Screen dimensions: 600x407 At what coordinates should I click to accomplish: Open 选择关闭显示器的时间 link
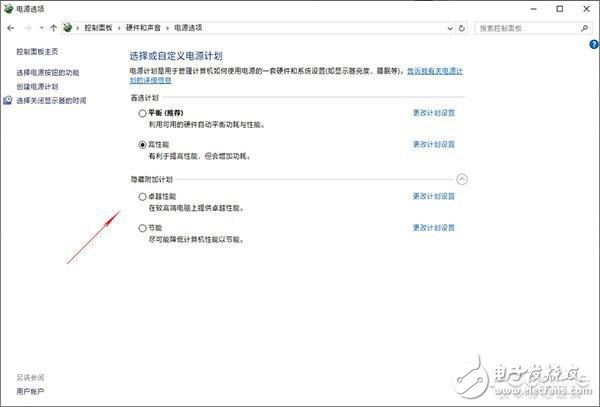51,101
